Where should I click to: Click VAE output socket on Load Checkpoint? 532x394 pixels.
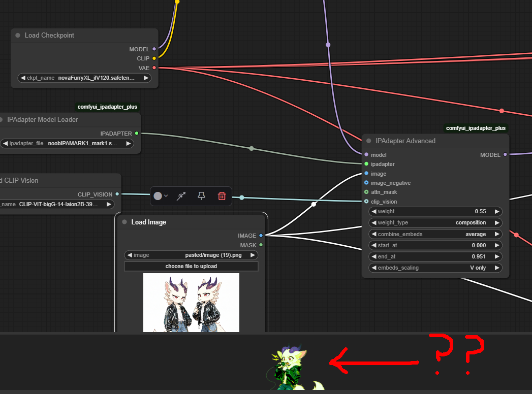click(154, 68)
